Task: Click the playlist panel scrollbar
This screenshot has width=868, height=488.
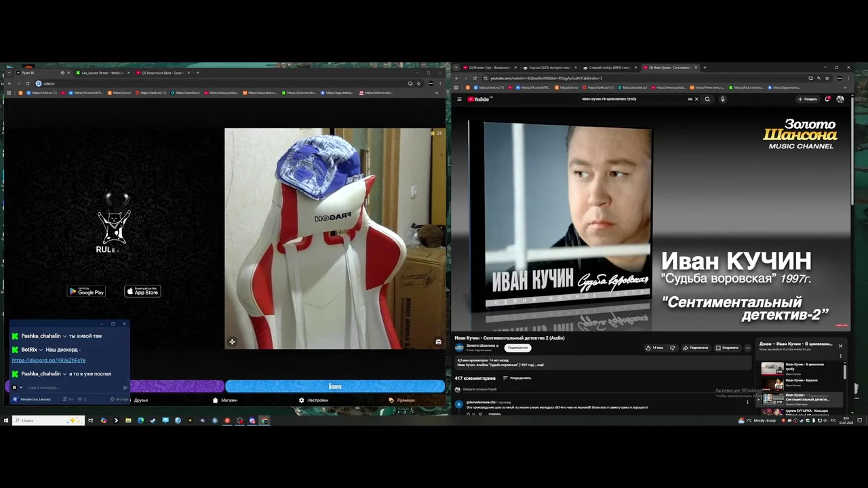Action: point(845,371)
